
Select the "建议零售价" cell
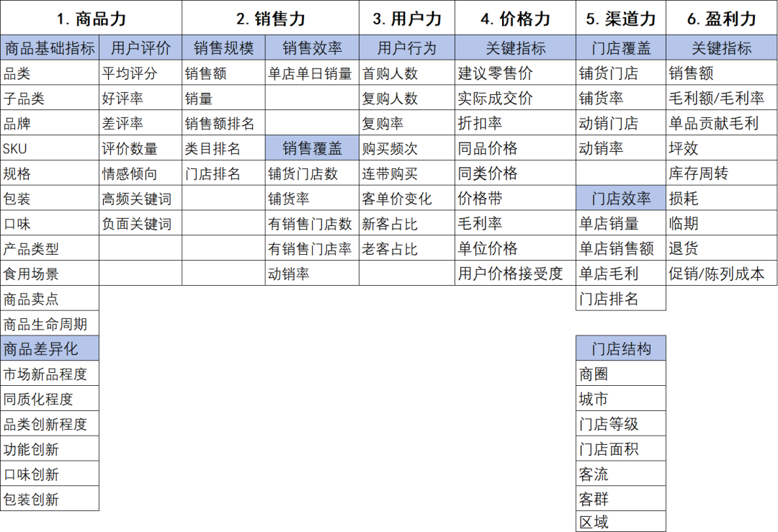point(516,73)
